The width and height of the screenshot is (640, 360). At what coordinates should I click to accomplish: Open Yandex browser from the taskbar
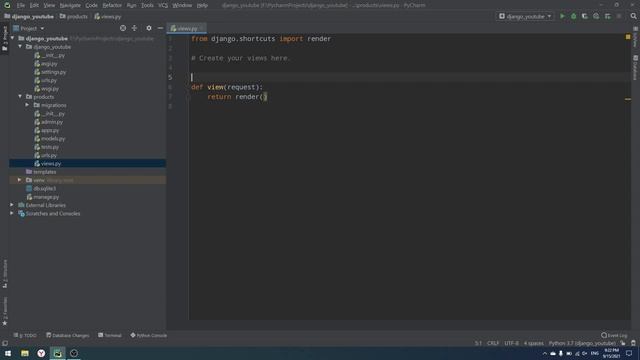41,353
